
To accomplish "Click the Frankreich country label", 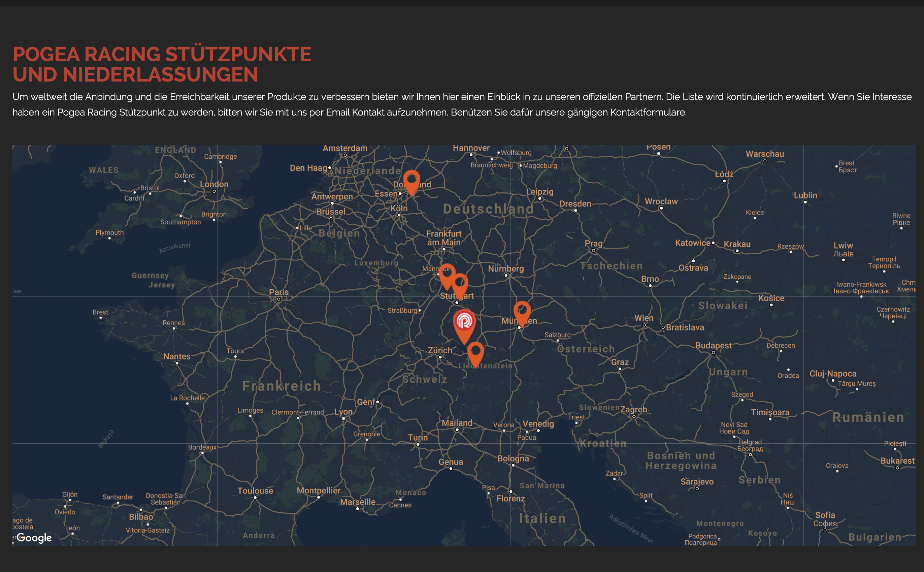I will pos(282,386).
